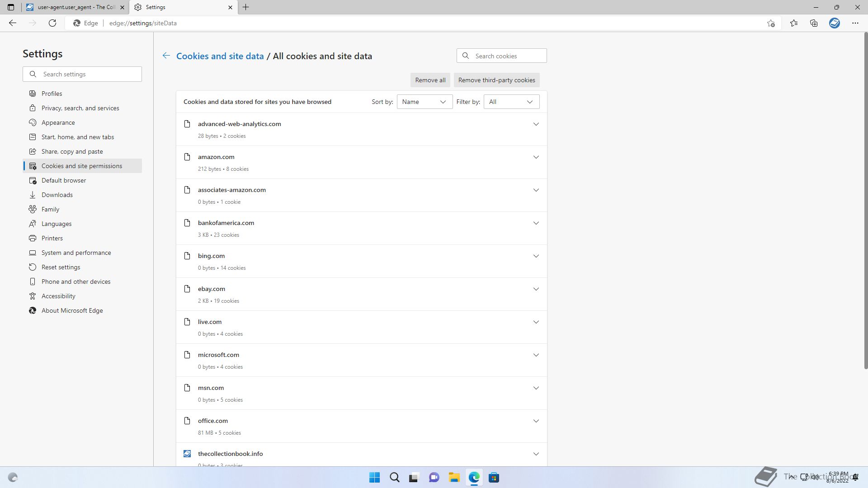Viewport: 868px width, 488px height.
Task: Open Task View on taskbar
Action: click(414, 478)
